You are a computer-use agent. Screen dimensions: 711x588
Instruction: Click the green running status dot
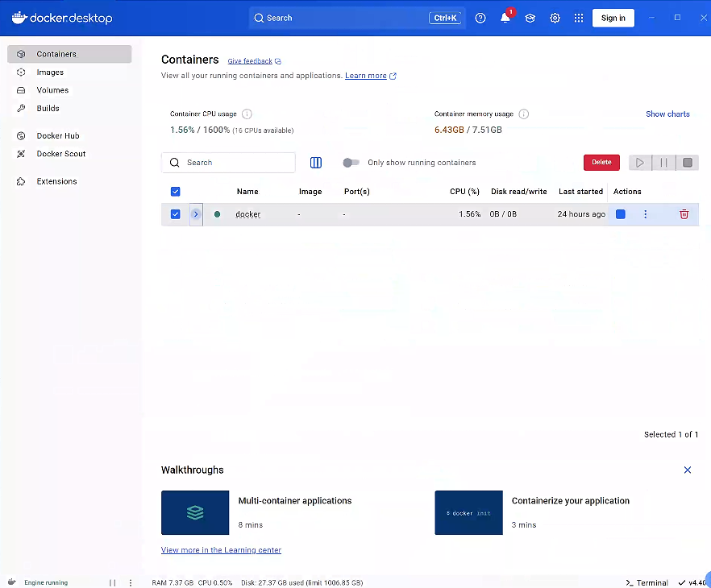tap(217, 214)
